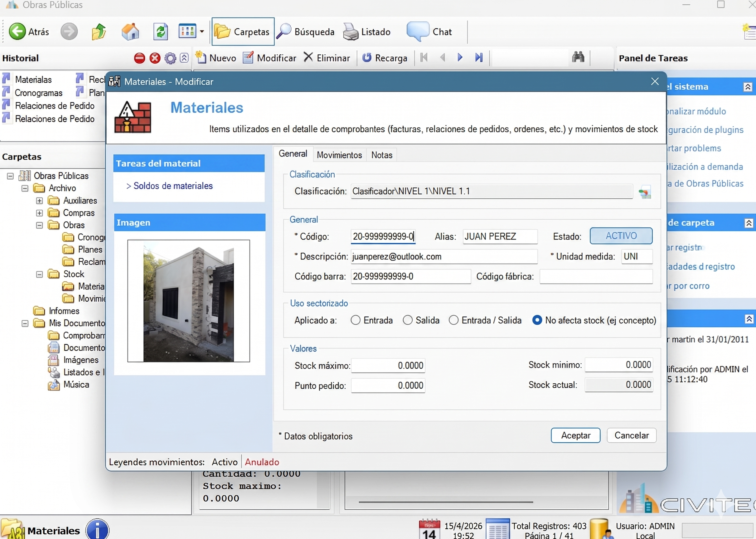Switch to the Movimientos tab
Image resolution: width=756 pixels, height=539 pixels.
(x=339, y=155)
